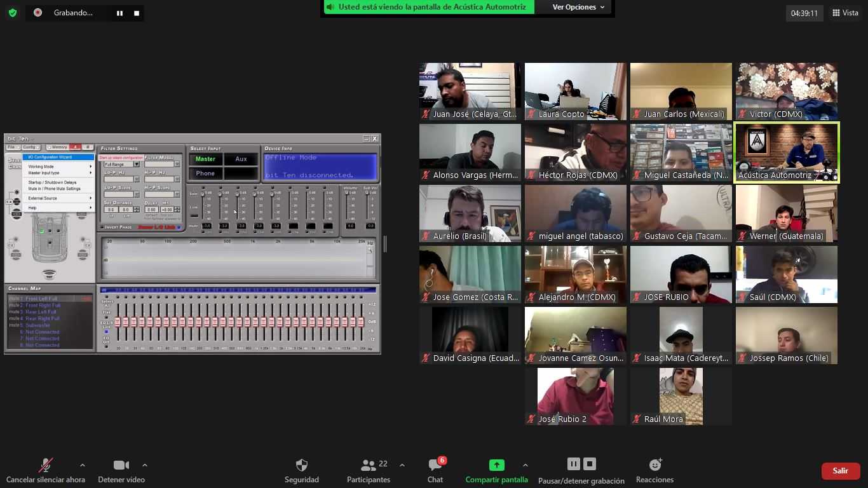Expand share options caret beside Compartir pantalla

[525, 465]
